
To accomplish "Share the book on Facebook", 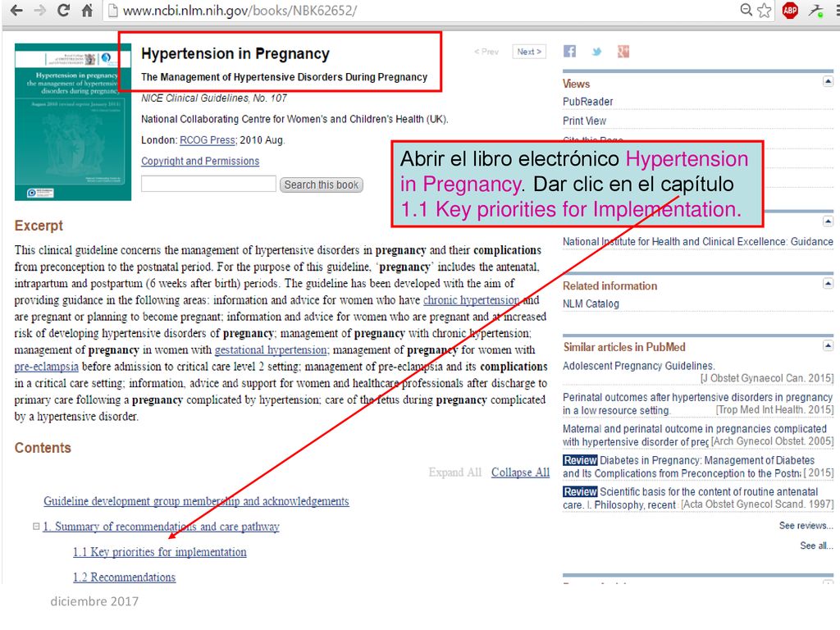I will pos(569,52).
